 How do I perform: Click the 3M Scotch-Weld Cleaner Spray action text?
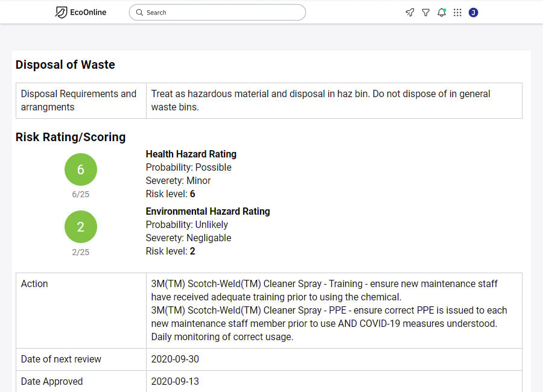329,310
